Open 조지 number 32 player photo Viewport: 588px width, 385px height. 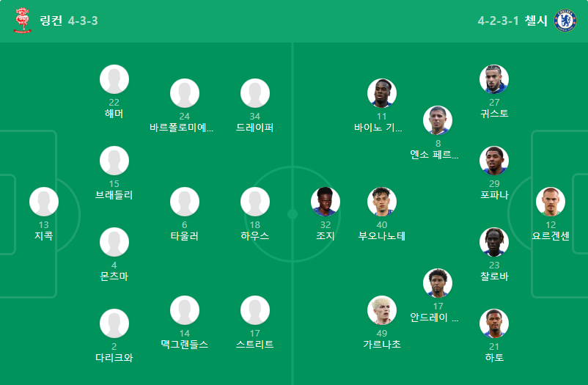[326, 202]
